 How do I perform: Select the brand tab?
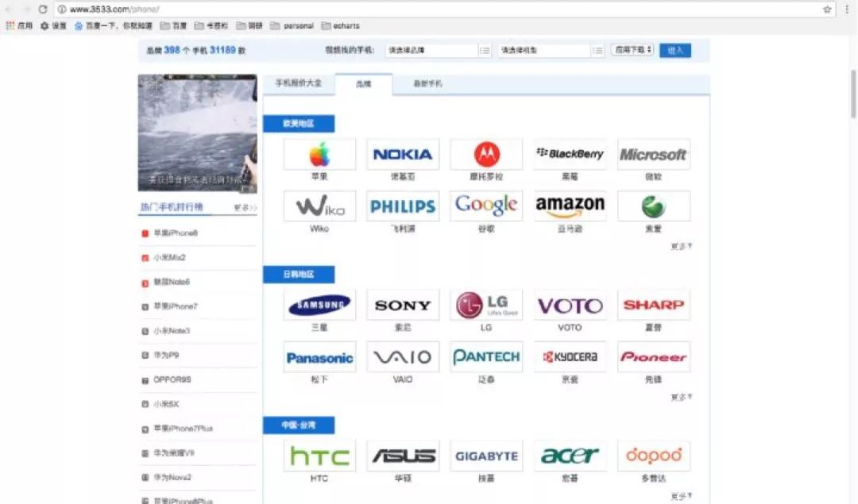click(364, 84)
